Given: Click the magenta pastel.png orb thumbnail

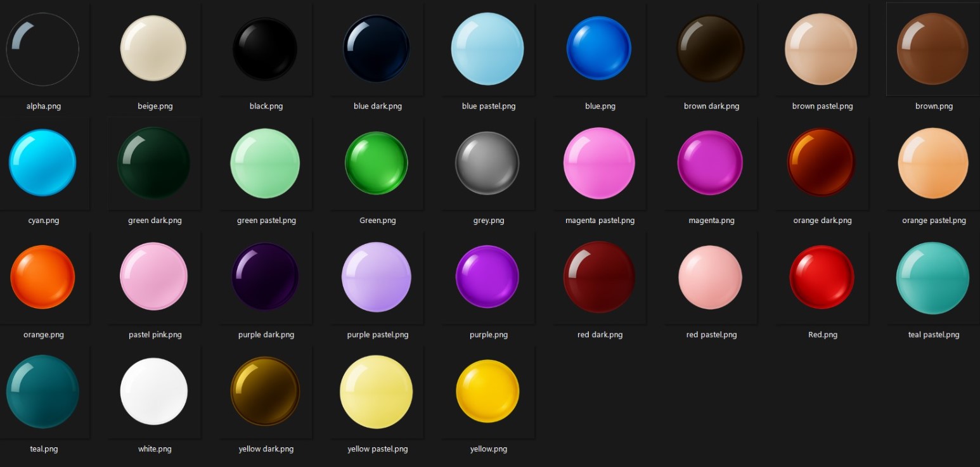Looking at the screenshot, I should (x=599, y=163).
